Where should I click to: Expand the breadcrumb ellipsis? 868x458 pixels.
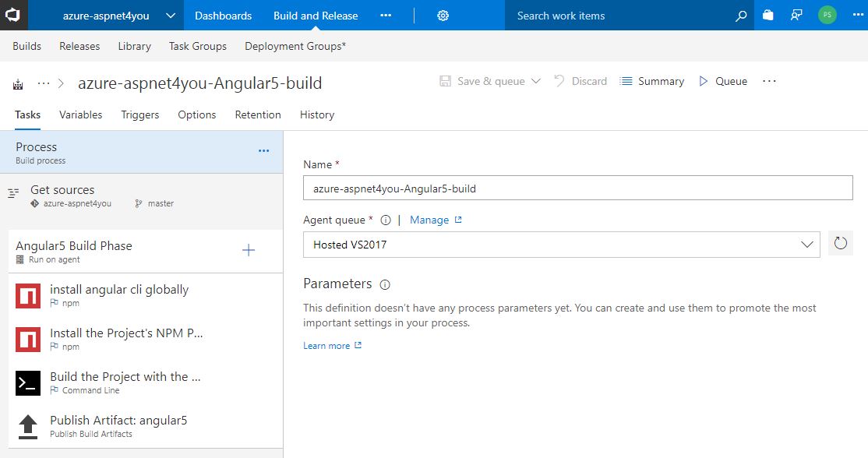pos(43,83)
